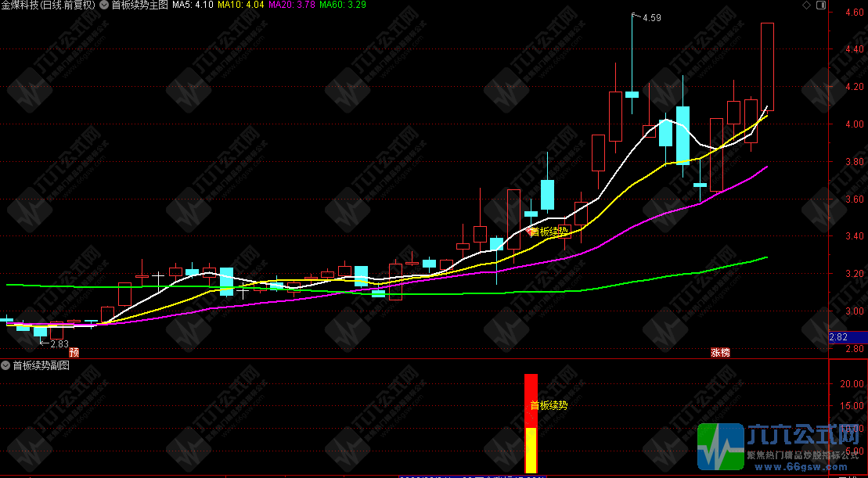Image resolution: width=868 pixels, height=478 pixels.
Task: Click the 金煤科技 stock title label
Action: (x=49, y=5)
